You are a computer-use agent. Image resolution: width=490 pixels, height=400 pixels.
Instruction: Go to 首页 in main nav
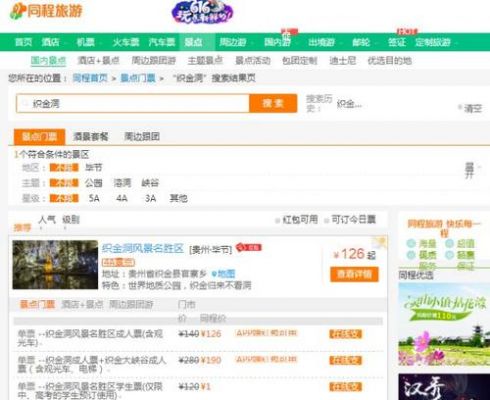click(x=23, y=42)
